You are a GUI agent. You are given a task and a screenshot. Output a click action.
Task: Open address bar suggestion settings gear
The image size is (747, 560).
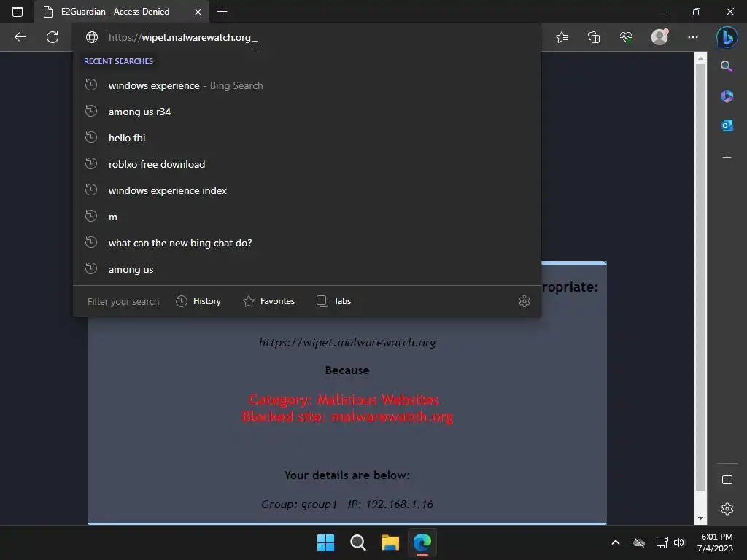tap(524, 301)
